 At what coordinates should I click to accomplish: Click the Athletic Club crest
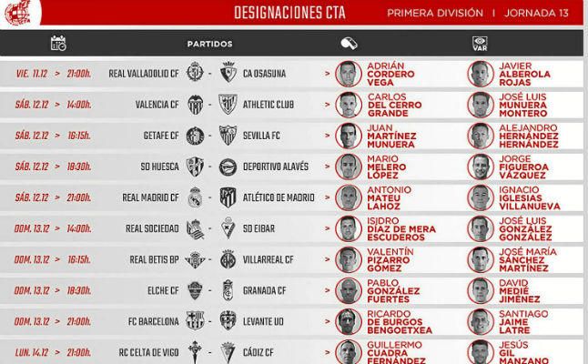click(228, 105)
